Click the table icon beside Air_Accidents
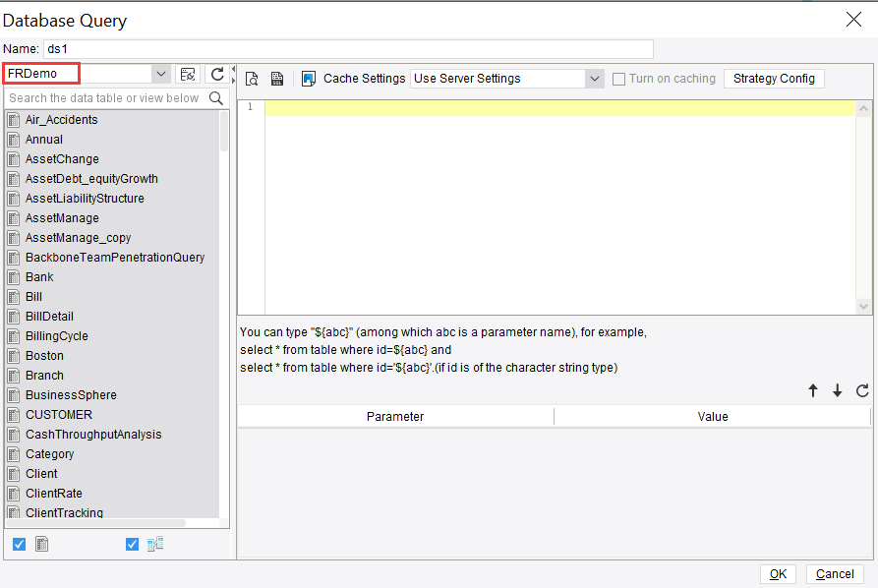This screenshot has height=588, width=878. tap(14, 120)
